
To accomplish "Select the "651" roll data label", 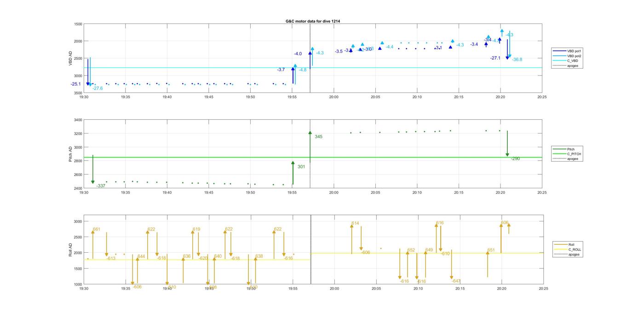I will 491,250.
